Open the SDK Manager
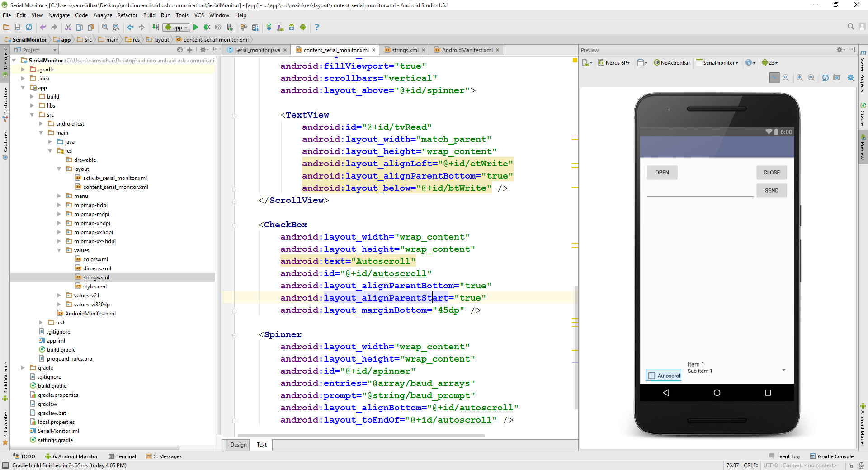This screenshot has height=470, width=868. pos(292,27)
